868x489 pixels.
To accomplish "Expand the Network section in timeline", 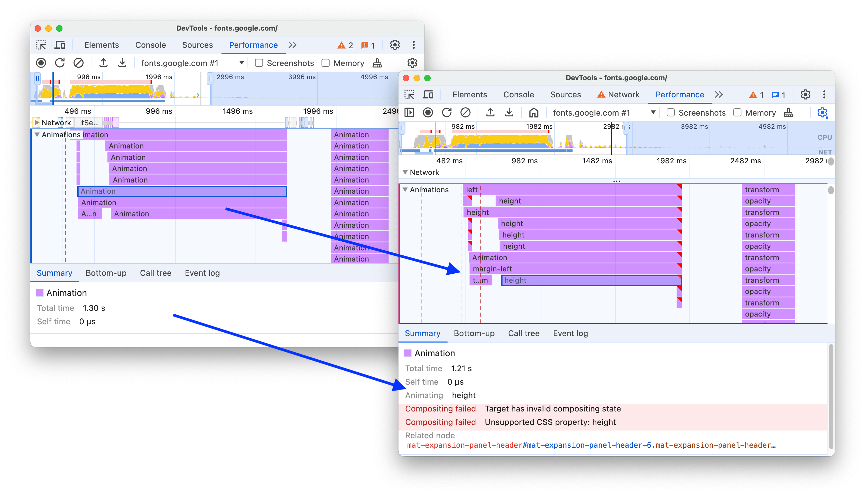I will (x=409, y=172).
